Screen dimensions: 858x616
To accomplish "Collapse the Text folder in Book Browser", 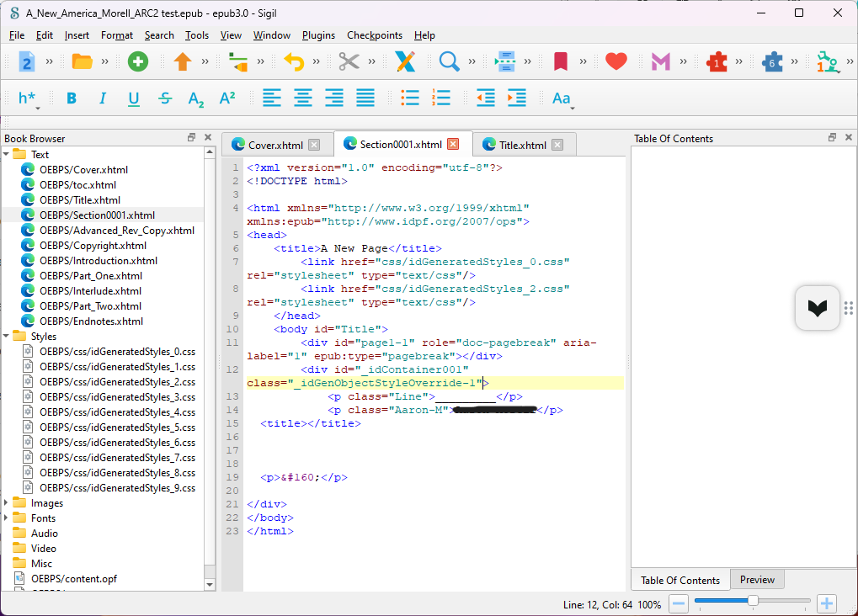I will click(x=7, y=155).
